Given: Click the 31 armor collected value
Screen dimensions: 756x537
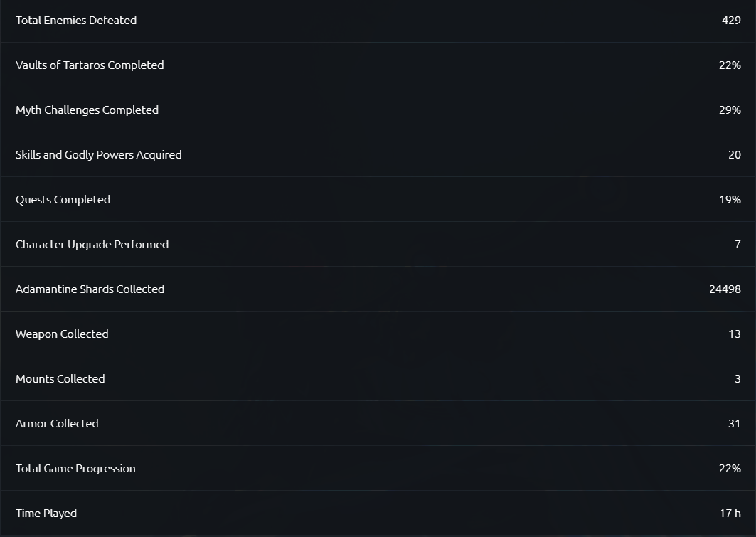Looking at the screenshot, I should click(x=734, y=424).
